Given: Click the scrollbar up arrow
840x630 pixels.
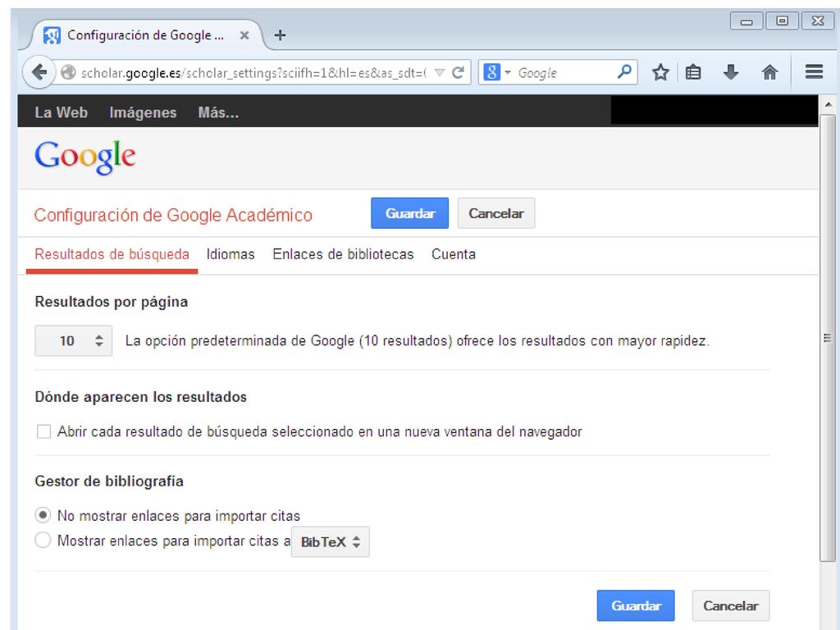Looking at the screenshot, I should tap(829, 105).
